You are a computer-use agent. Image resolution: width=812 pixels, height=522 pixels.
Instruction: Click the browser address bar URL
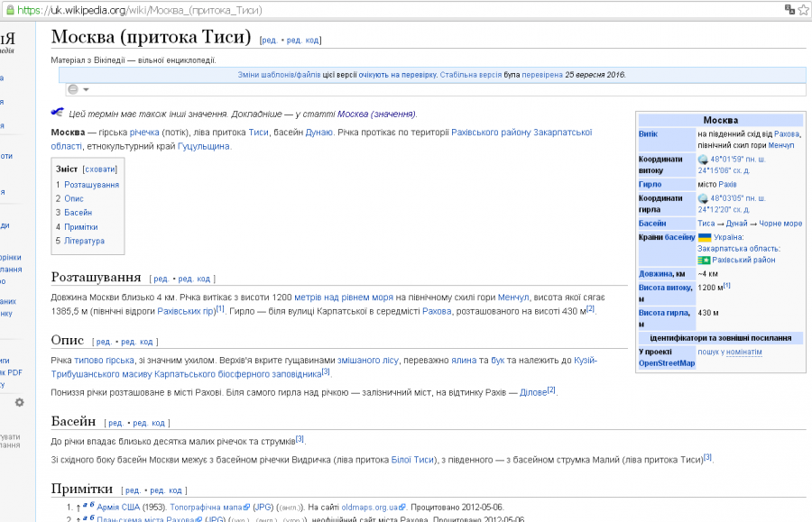(x=180, y=9)
